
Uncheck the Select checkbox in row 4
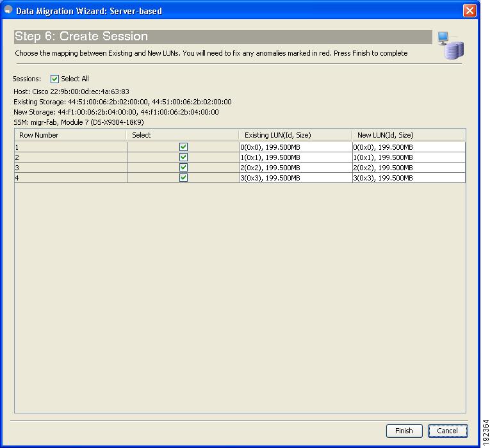coord(183,178)
